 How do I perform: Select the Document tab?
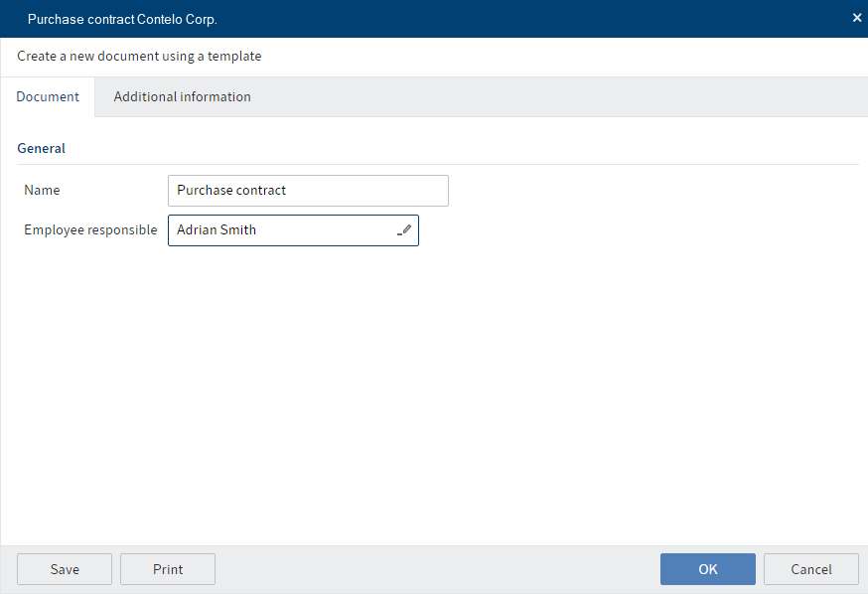pyautogui.click(x=48, y=97)
